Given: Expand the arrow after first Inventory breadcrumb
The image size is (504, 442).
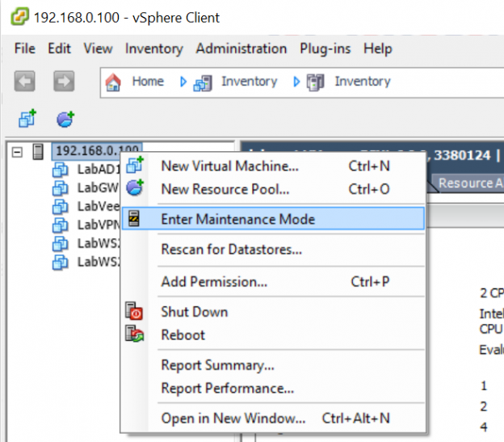Looking at the screenshot, I should click(x=296, y=82).
